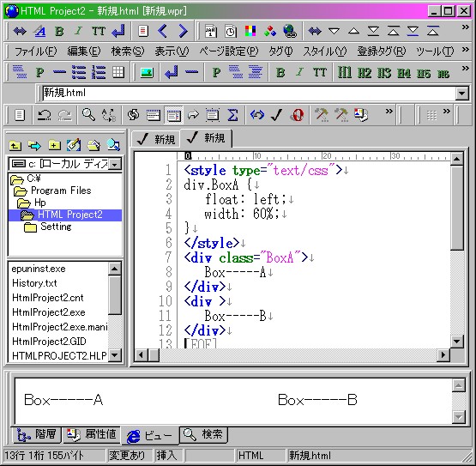476x466 pixels.
Task: Insert line break with top toolbar return-arrow icon
Action: pyautogui.click(x=118, y=31)
